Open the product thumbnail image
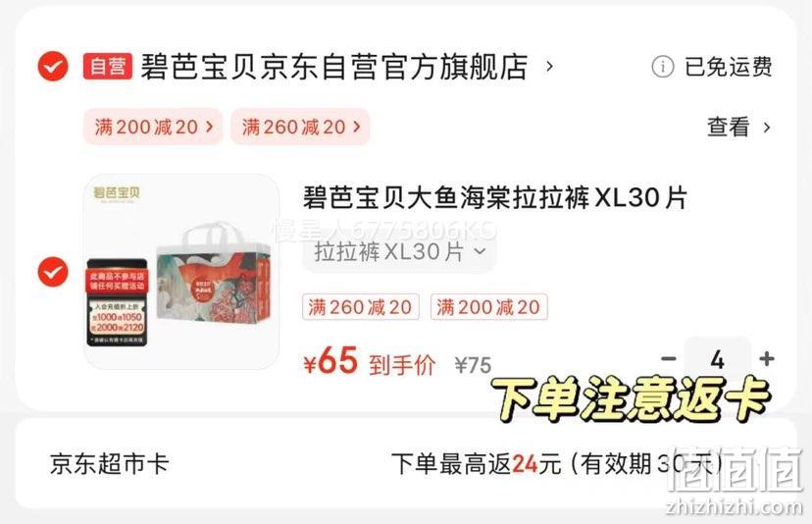This screenshot has height=524, width=812. coord(181,272)
